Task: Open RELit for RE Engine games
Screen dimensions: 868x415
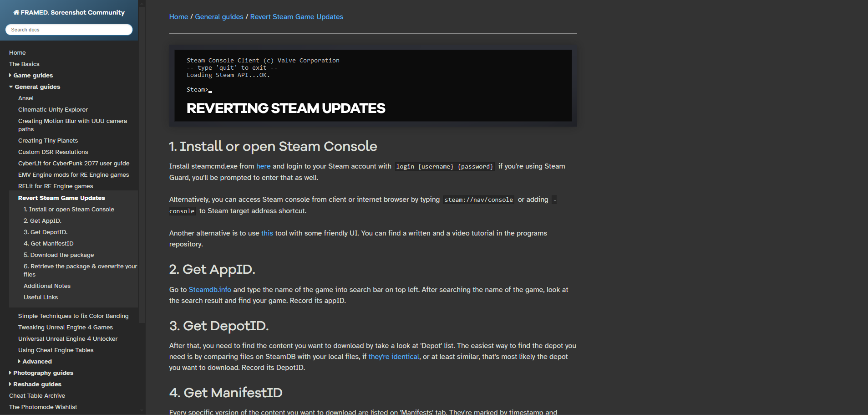Action: coord(56,186)
